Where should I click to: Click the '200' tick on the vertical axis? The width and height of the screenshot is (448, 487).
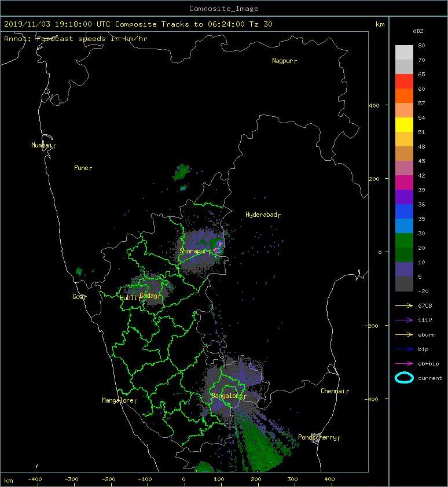374,179
